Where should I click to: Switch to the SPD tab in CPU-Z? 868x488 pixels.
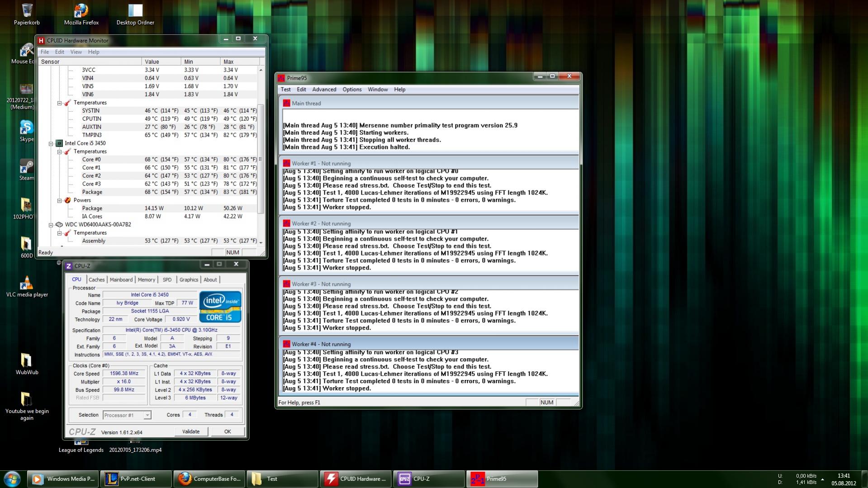pos(167,280)
